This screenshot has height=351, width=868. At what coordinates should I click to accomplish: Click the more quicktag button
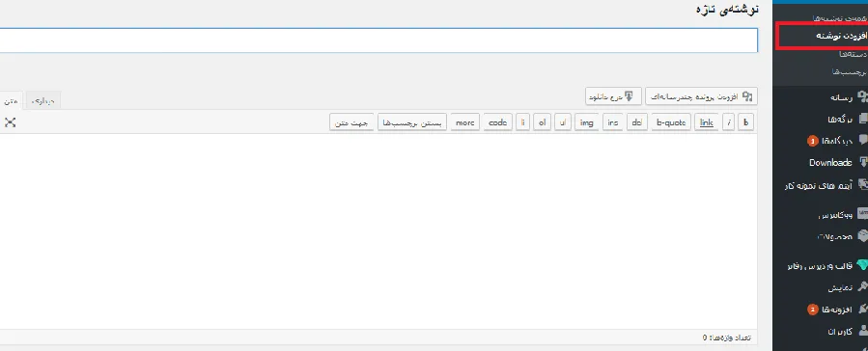click(x=465, y=122)
